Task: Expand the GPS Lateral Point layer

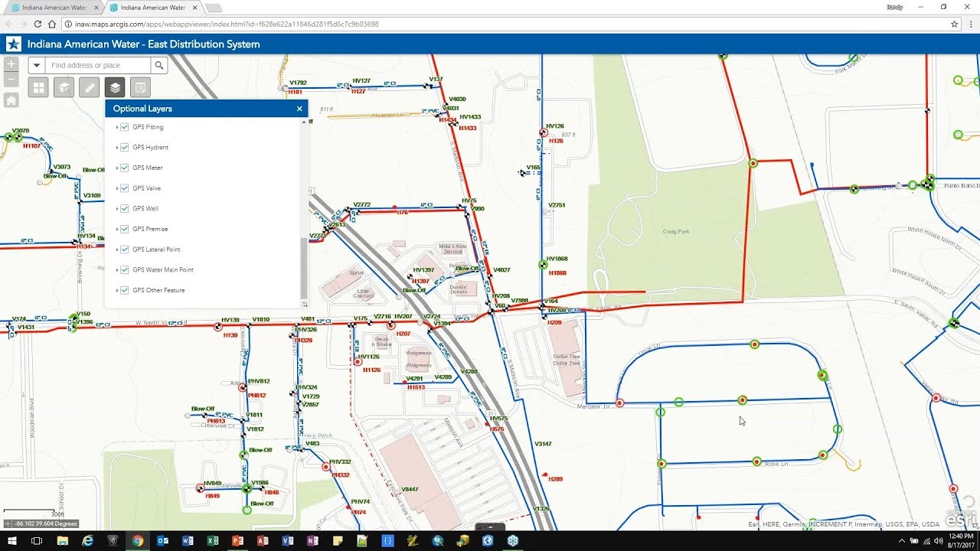Action: click(x=117, y=249)
